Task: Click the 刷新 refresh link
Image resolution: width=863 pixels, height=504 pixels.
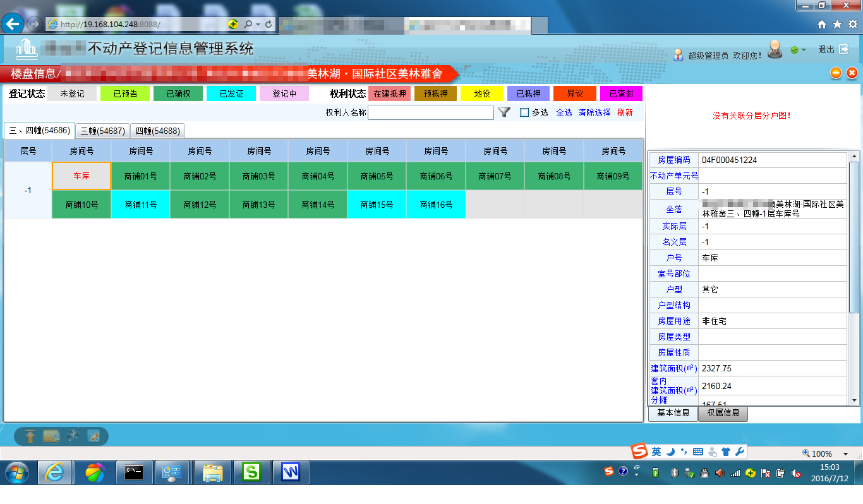Action: pyautogui.click(x=625, y=112)
